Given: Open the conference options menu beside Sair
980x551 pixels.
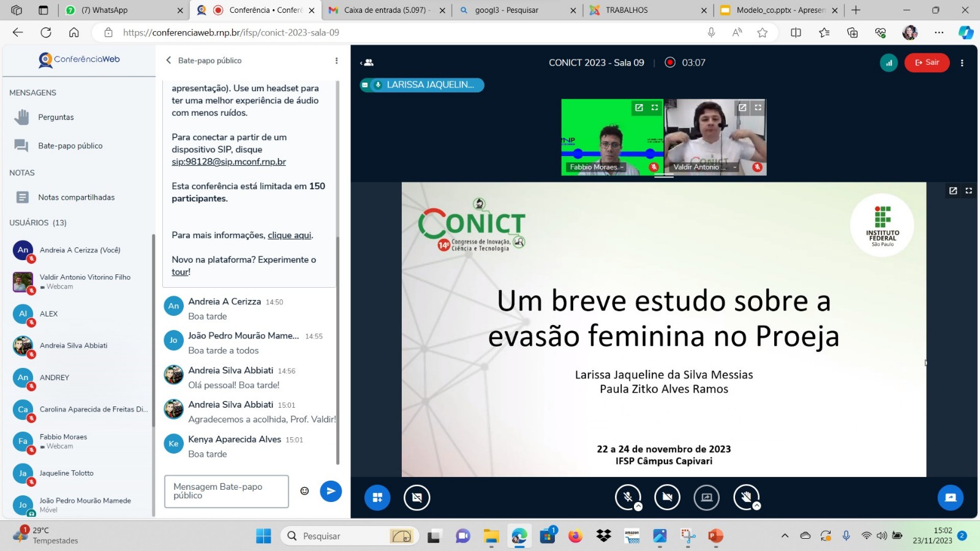Looking at the screenshot, I should point(962,62).
